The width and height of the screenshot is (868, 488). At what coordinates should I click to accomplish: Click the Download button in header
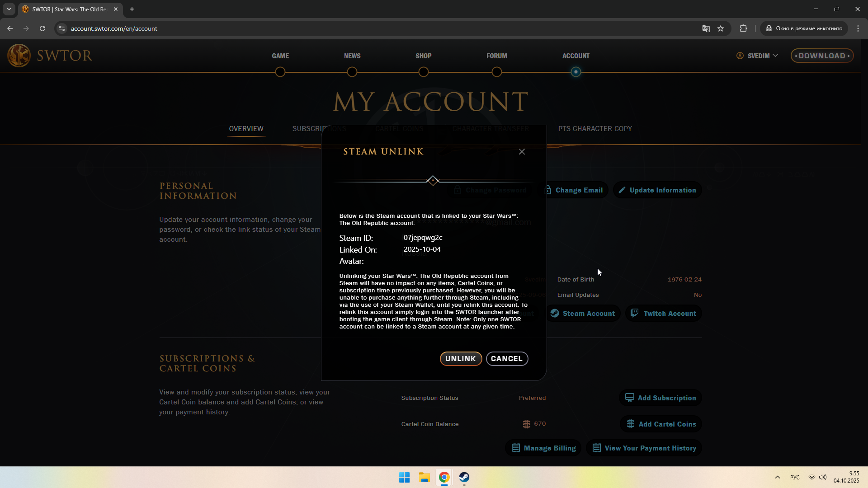(x=821, y=56)
